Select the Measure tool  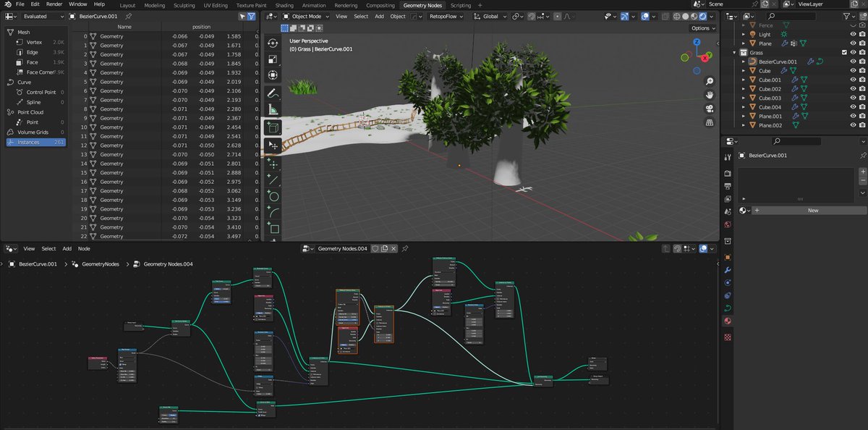[274, 109]
